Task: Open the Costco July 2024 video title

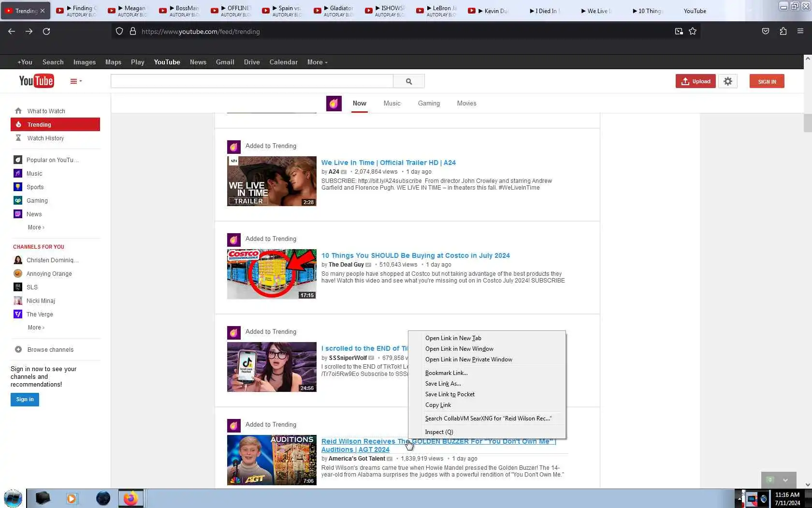Action: click(x=416, y=255)
